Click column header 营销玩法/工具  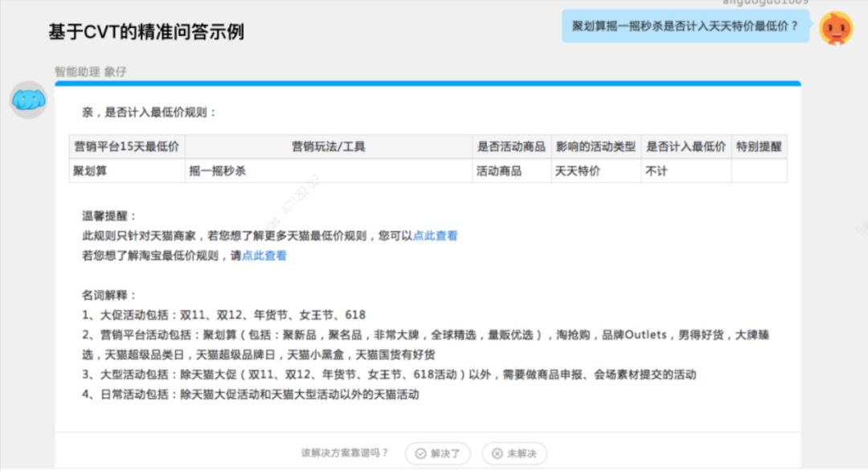[x=328, y=146]
